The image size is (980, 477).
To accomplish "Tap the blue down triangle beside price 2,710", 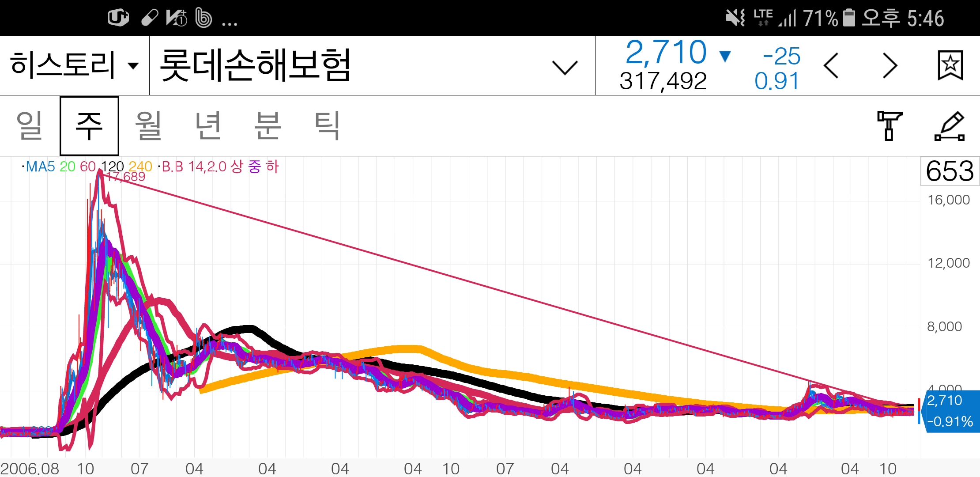I will coord(726,56).
